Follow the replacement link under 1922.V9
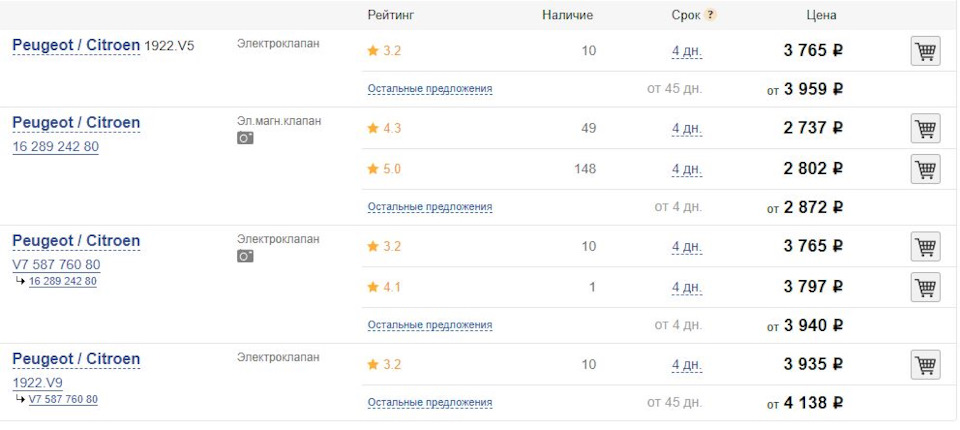The width and height of the screenshot is (960, 430). [x=63, y=400]
